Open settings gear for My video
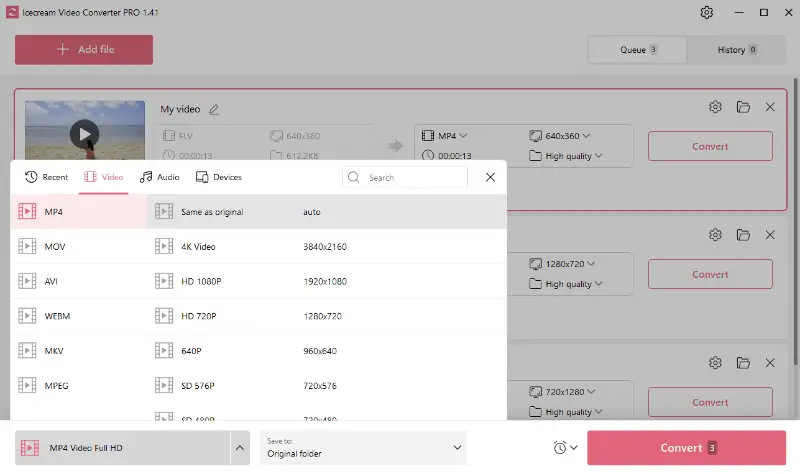Viewport: 800px width, 474px height. (715, 107)
